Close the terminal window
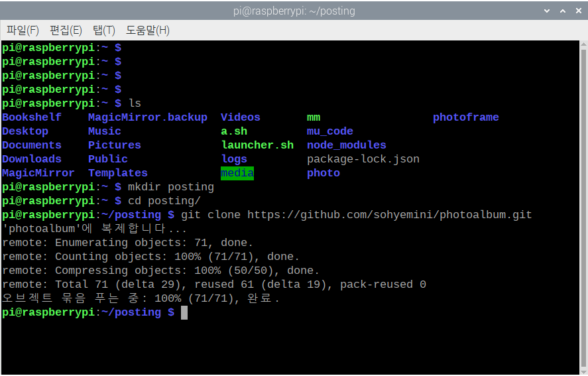This screenshot has height=376, width=588. click(x=578, y=11)
